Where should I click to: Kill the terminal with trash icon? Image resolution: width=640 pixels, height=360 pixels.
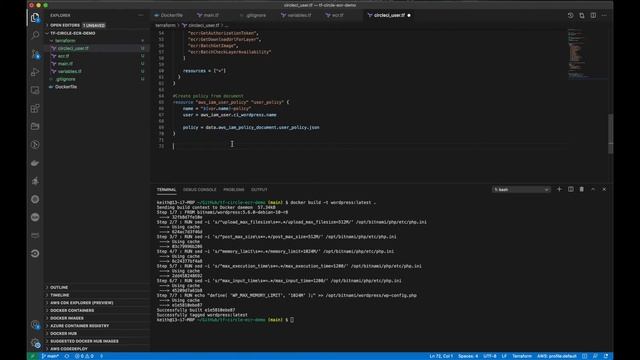coord(582,189)
